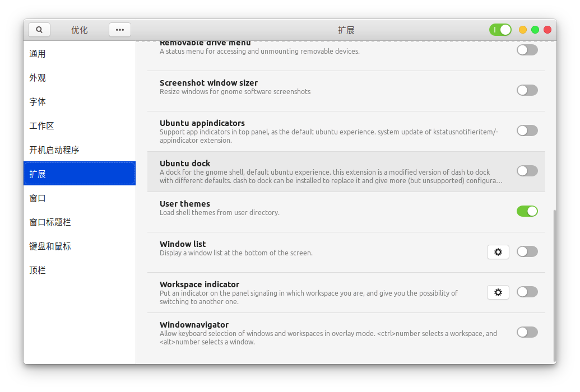
Task: Click the Windownavigator title text
Action: tap(194, 325)
